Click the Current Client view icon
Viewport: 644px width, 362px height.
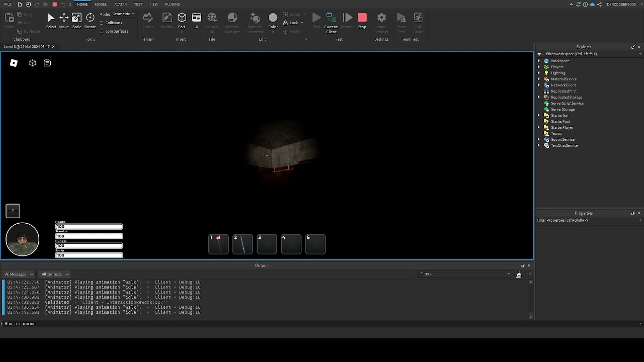click(x=331, y=20)
